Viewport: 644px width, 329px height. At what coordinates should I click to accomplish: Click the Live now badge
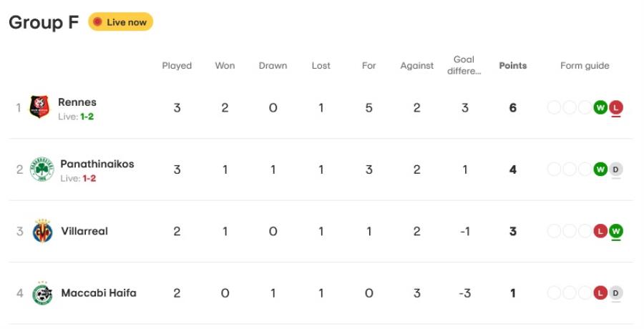tap(121, 21)
